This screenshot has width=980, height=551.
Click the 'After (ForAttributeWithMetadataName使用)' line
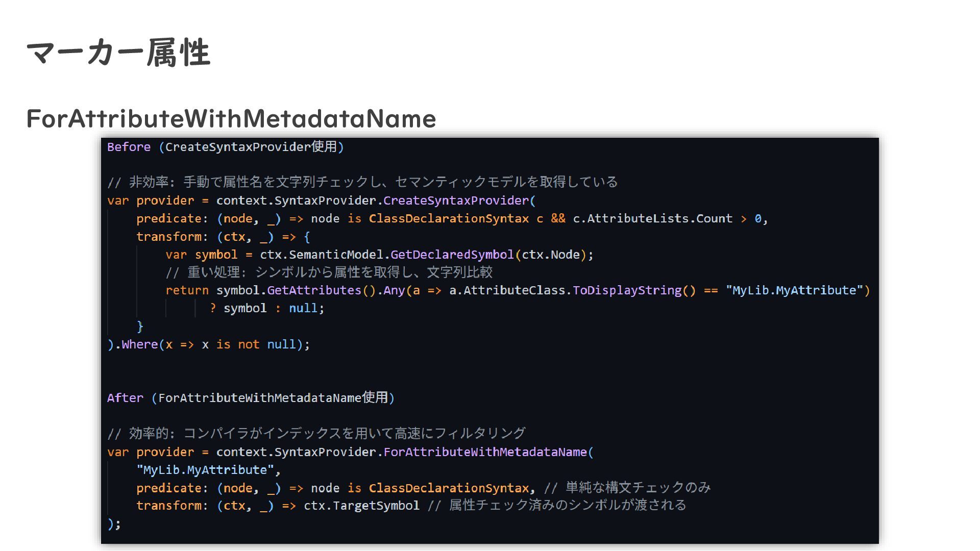click(250, 398)
